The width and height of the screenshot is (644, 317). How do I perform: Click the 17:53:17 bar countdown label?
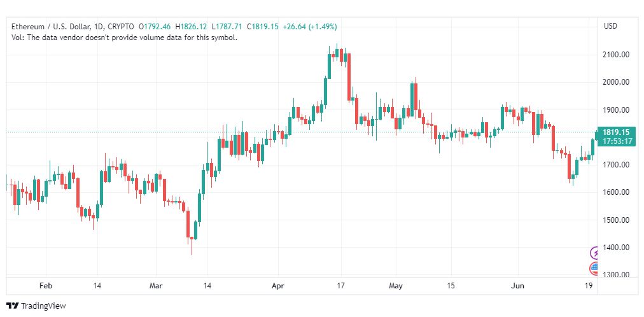click(x=616, y=141)
